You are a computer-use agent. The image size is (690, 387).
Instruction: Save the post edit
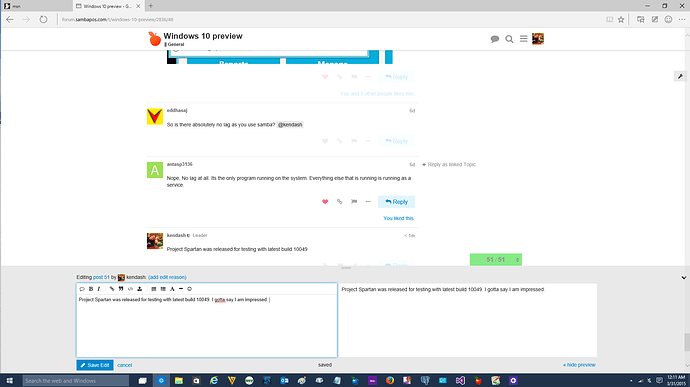pos(95,365)
